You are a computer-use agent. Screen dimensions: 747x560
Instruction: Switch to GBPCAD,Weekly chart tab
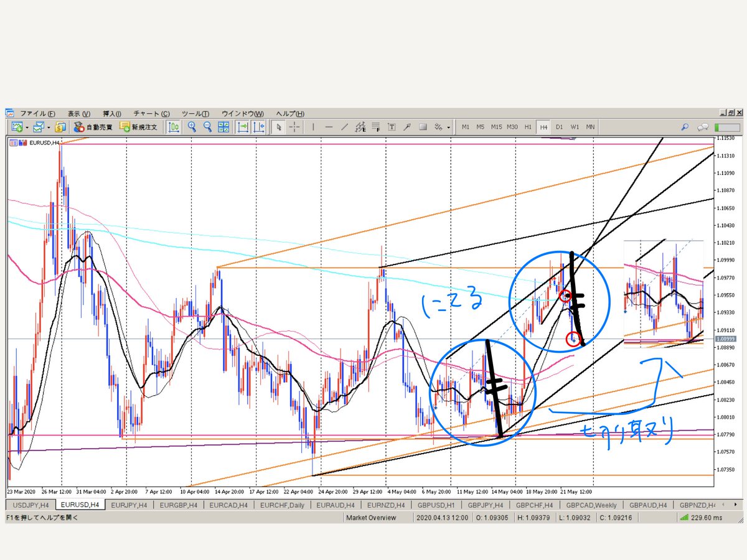tap(593, 505)
